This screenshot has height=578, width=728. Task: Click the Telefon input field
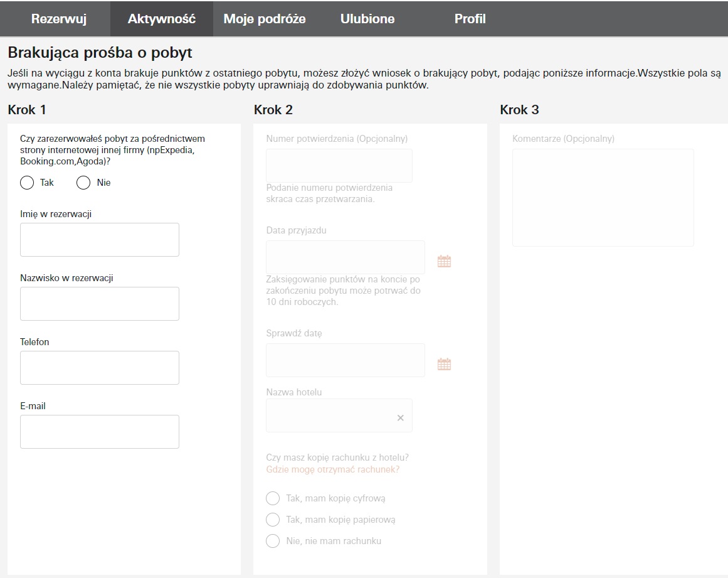99,368
